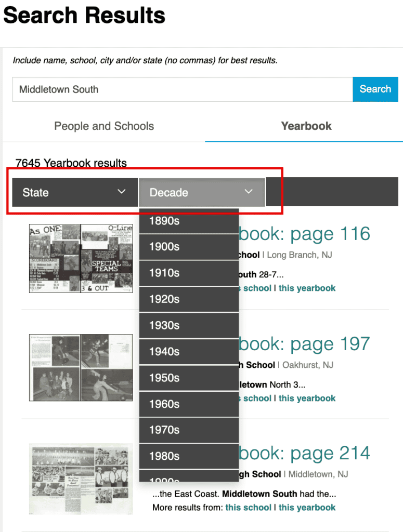Image resolution: width=403 pixels, height=532 pixels.
Task: Select 1940s in the decade menu
Action: pyautogui.click(x=189, y=352)
